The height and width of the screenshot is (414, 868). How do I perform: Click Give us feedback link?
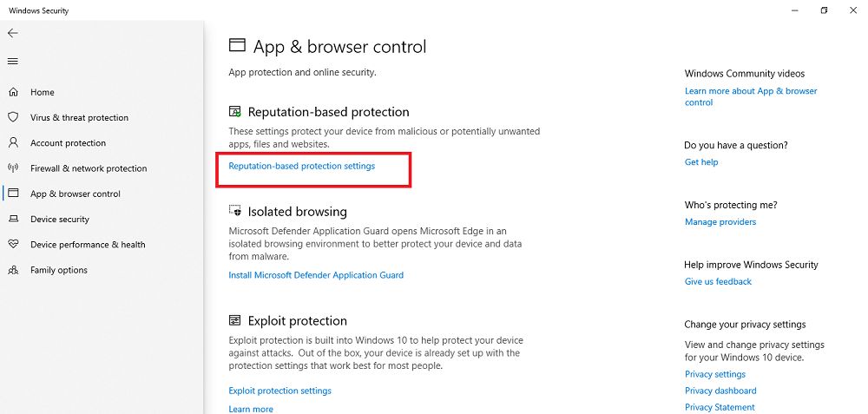click(x=718, y=282)
